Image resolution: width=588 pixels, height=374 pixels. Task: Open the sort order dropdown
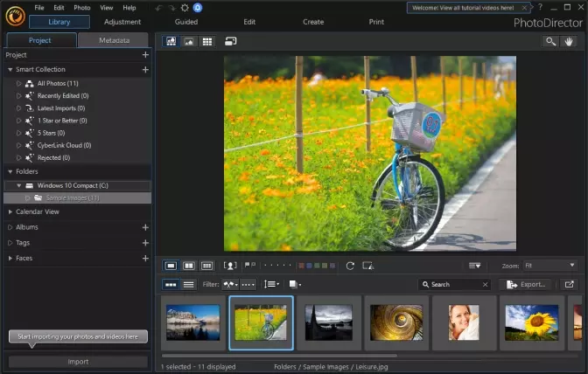(271, 284)
